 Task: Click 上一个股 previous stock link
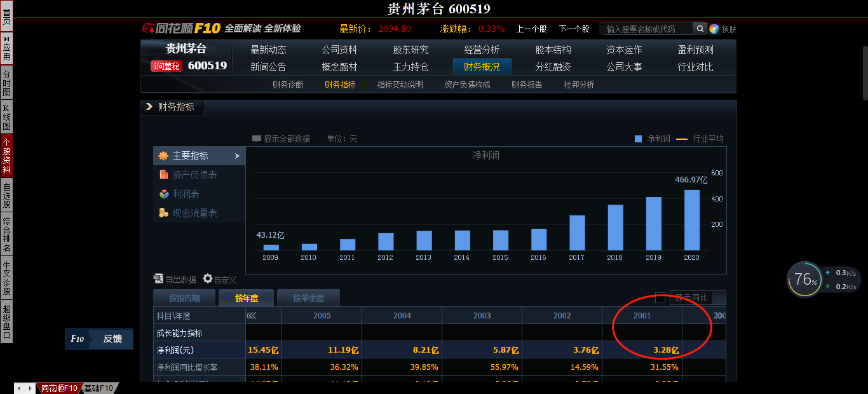tap(531, 29)
